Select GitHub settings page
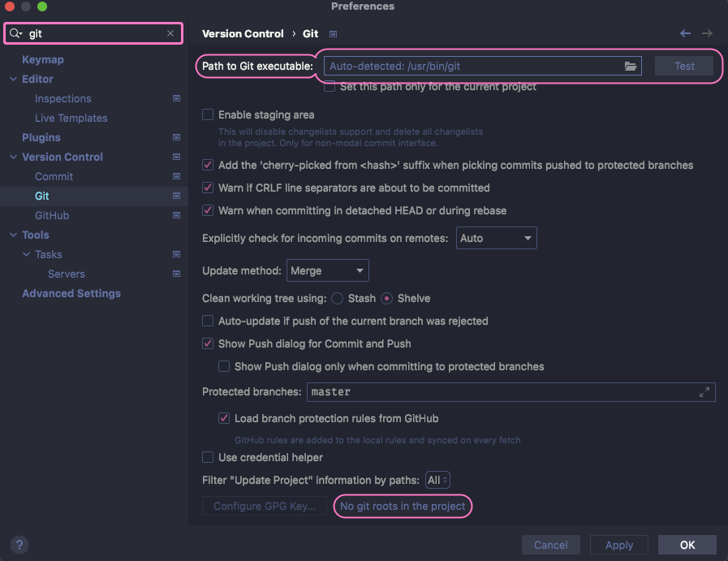This screenshot has height=561, width=728. (x=52, y=215)
